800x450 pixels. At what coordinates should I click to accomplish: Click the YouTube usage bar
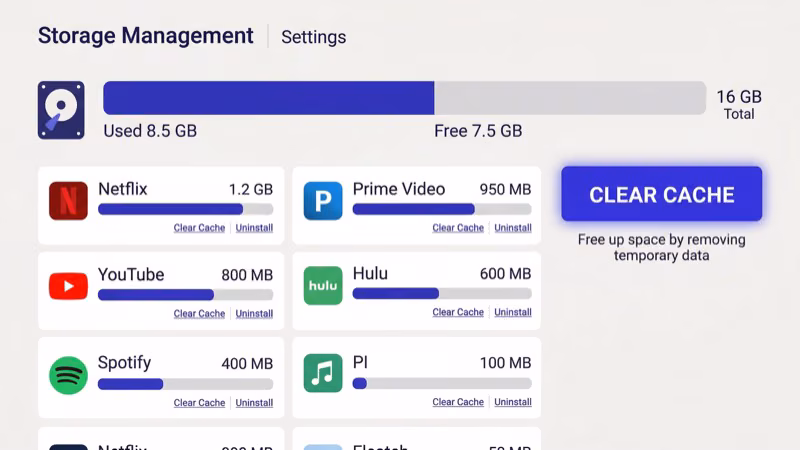point(186,295)
